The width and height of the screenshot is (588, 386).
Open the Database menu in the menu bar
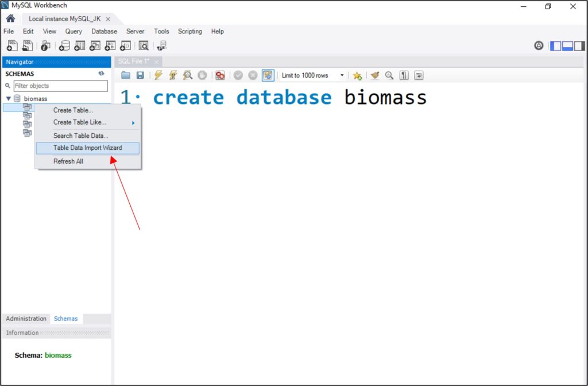(104, 32)
